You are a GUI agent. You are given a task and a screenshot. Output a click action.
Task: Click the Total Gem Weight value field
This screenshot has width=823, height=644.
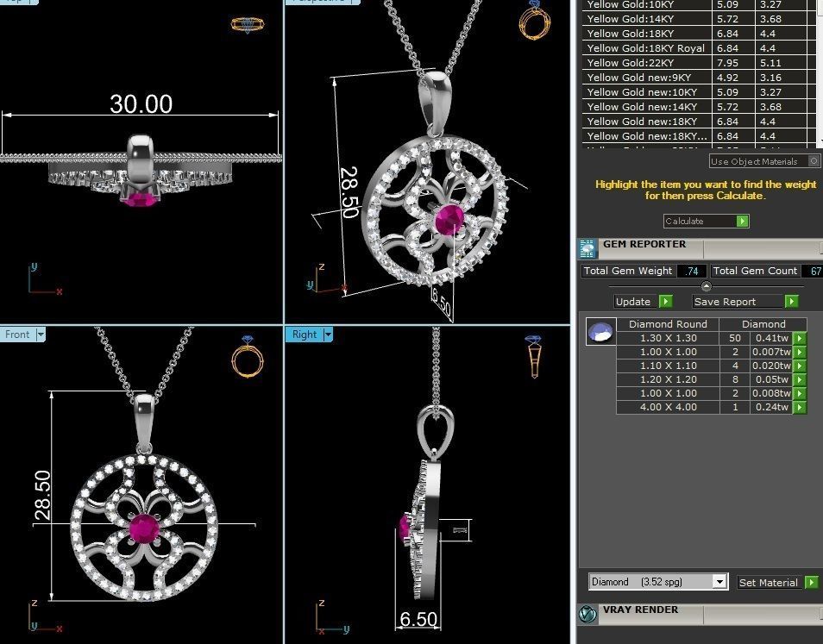691,271
